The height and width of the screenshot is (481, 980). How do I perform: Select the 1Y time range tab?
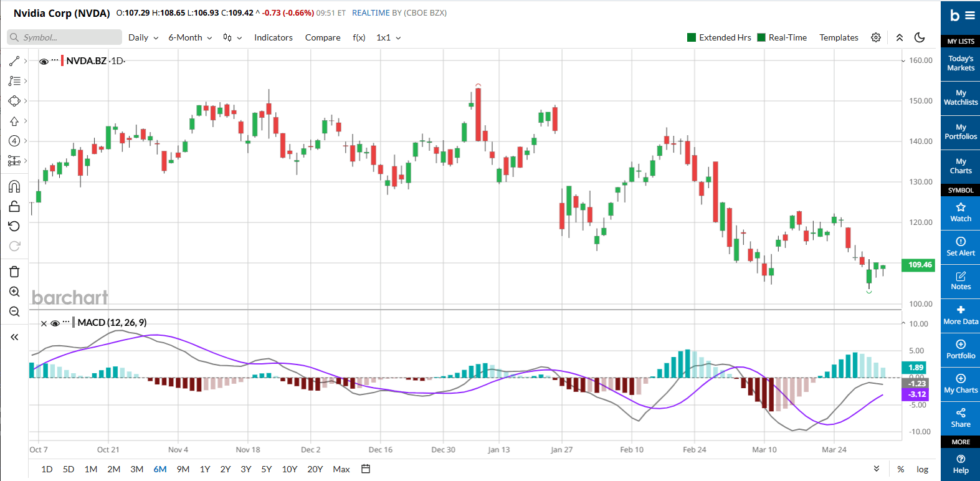click(204, 469)
